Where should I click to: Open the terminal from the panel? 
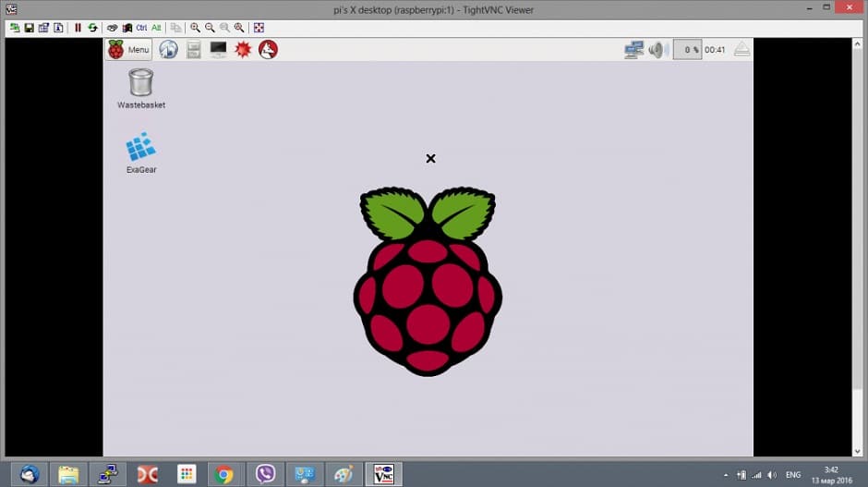pos(218,50)
